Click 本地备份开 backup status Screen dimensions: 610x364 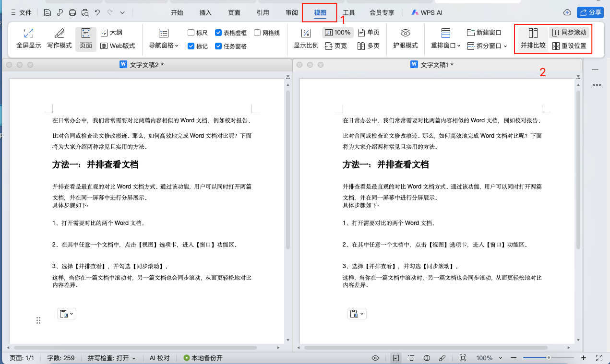(x=203, y=358)
